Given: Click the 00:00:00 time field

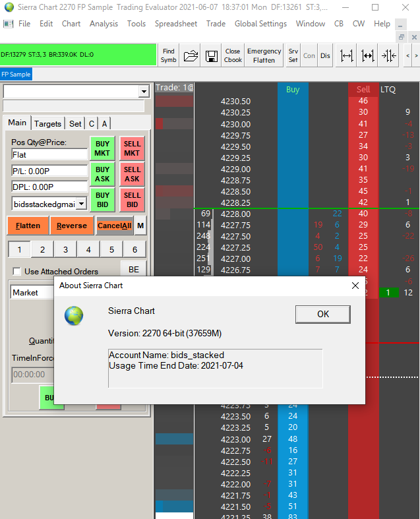Looking at the screenshot, I should click(33, 375).
